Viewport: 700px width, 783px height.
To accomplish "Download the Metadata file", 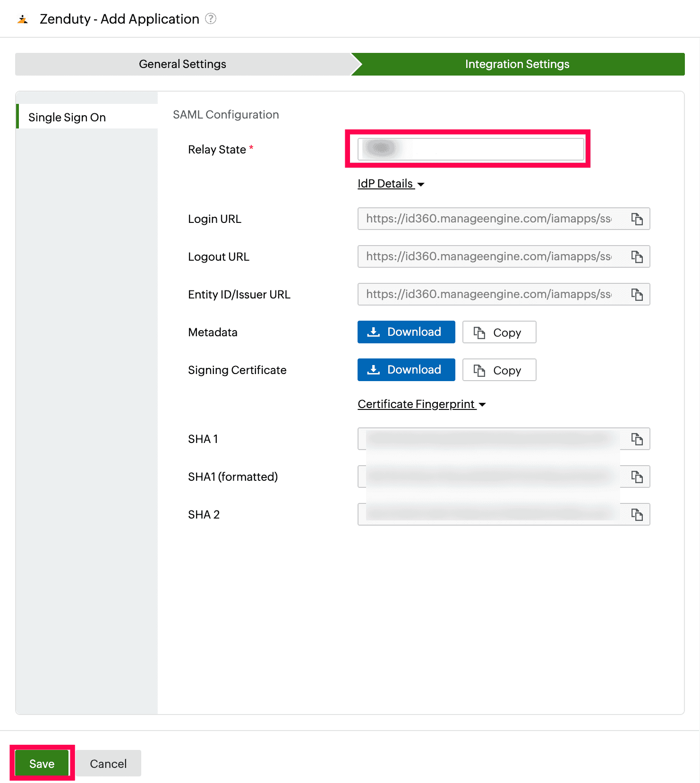I will pyautogui.click(x=406, y=332).
